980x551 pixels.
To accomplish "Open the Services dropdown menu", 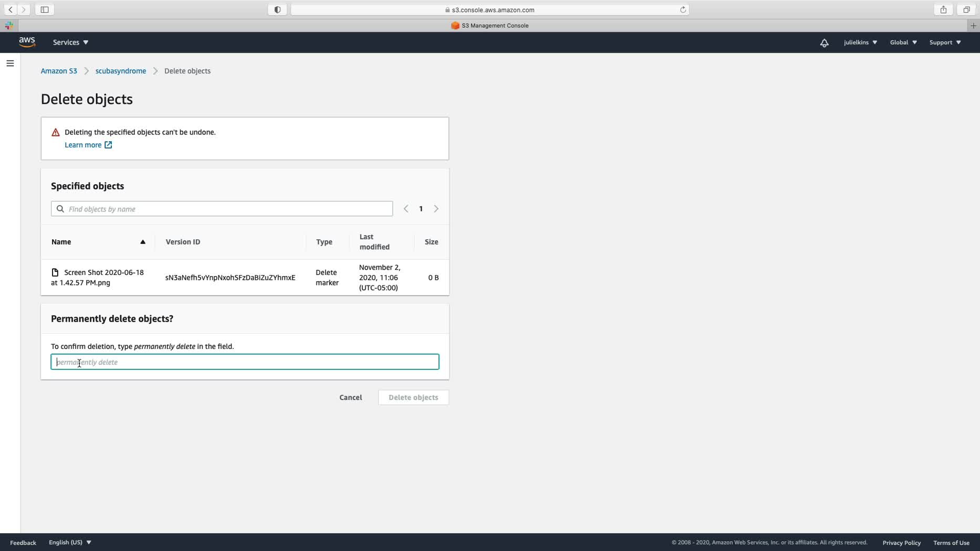I will click(x=70, y=43).
